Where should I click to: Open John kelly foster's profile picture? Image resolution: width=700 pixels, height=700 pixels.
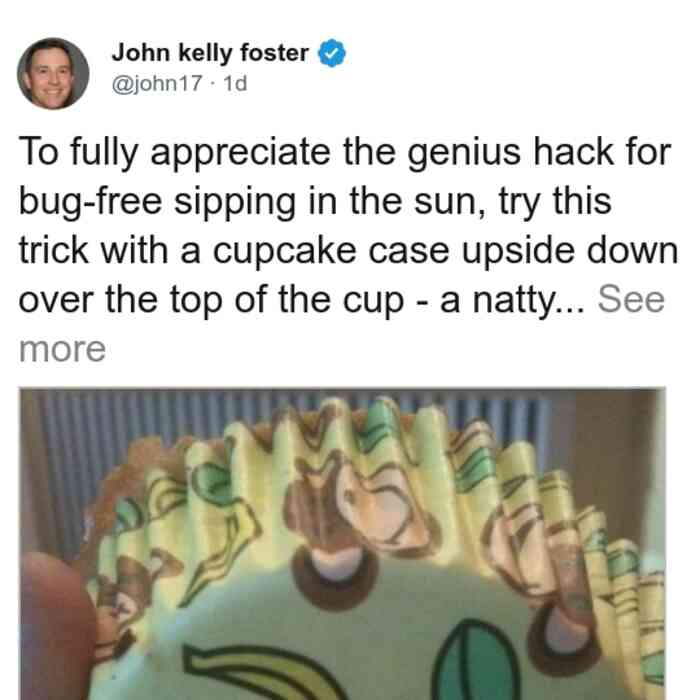[53, 74]
